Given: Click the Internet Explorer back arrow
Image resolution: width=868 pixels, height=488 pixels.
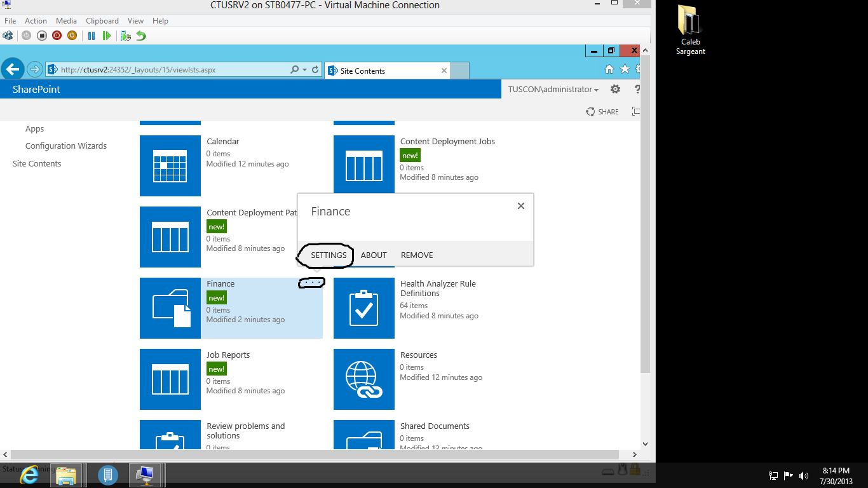Looking at the screenshot, I should point(13,69).
